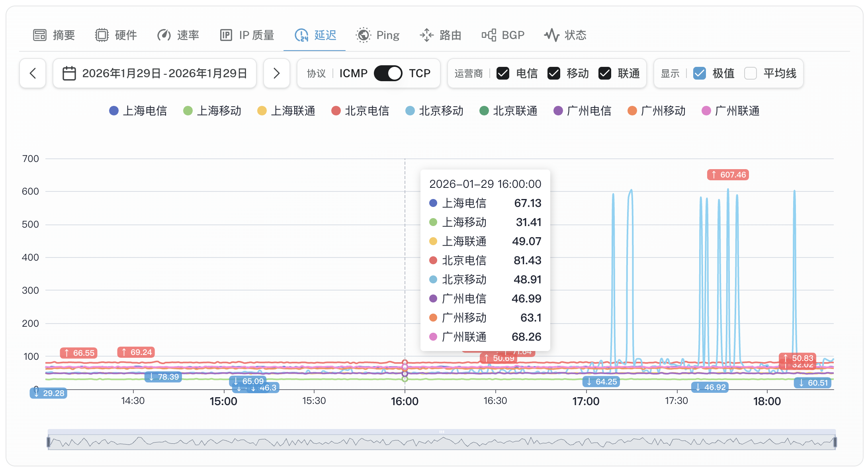Click the 状态 pulse waveform icon

pyautogui.click(x=552, y=35)
